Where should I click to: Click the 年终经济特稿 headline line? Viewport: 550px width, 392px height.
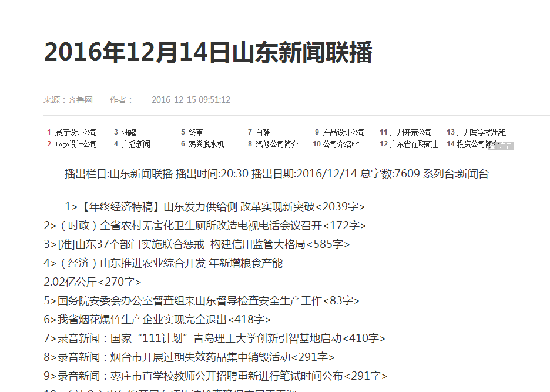tap(215, 206)
